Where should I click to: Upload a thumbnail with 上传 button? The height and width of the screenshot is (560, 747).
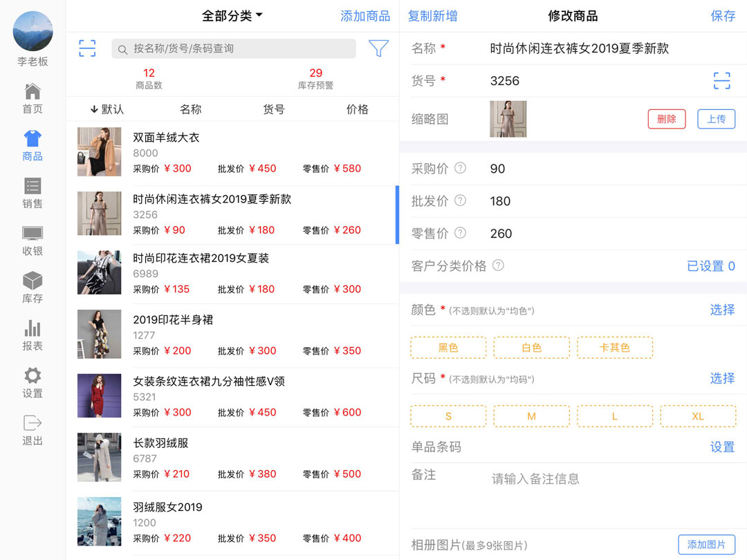[x=716, y=119]
